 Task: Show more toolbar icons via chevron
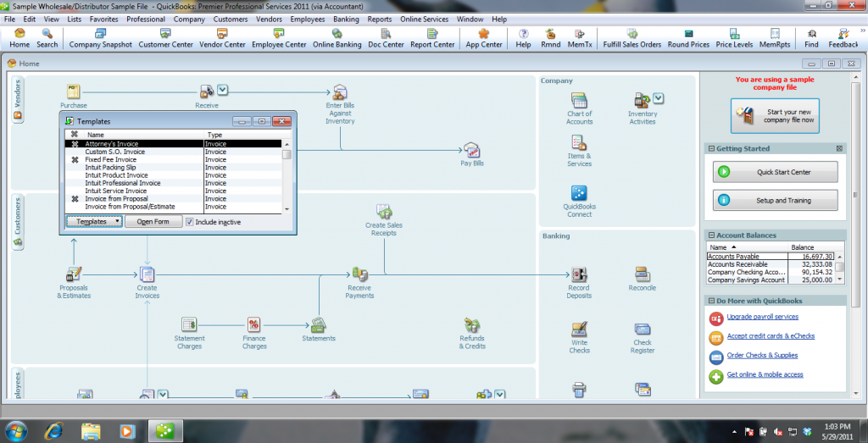[861, 31]
